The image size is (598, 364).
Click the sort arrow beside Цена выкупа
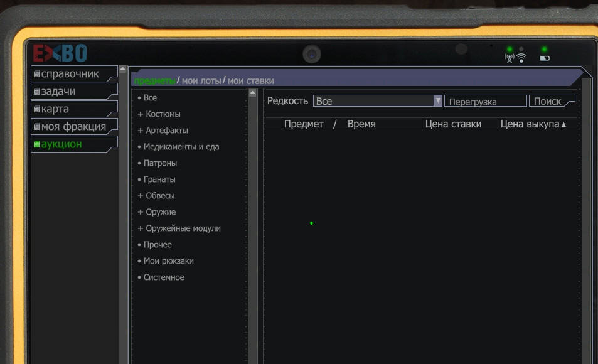[563, 125]
